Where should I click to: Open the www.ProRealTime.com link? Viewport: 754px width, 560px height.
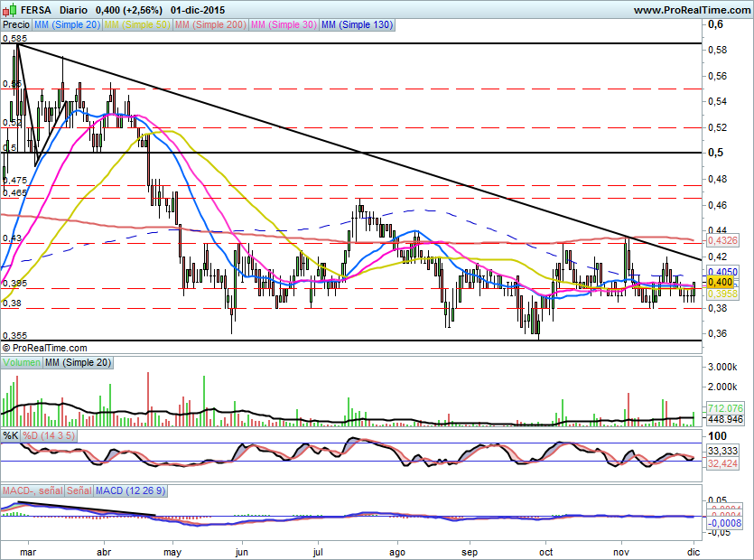pyautogui.click(x=692, y=10)
